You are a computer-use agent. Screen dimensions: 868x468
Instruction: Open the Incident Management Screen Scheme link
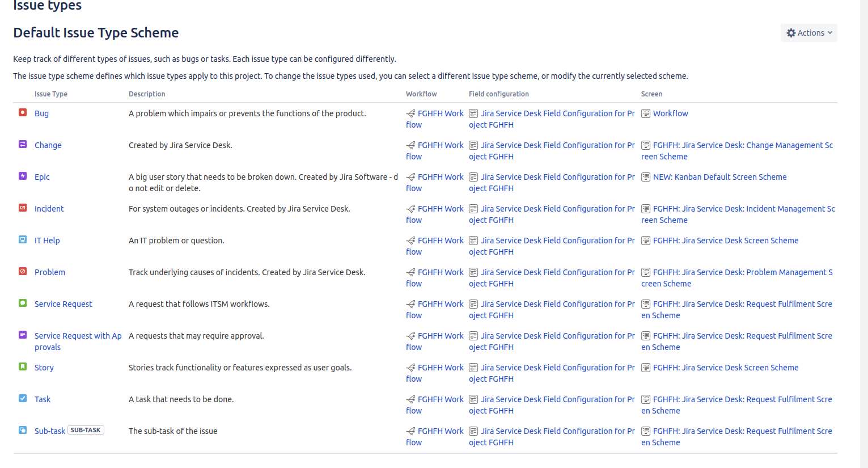738,214
